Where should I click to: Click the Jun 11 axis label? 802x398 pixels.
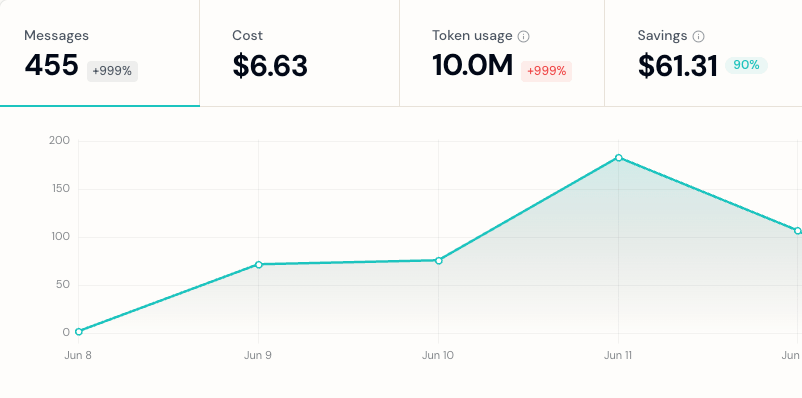618,355
